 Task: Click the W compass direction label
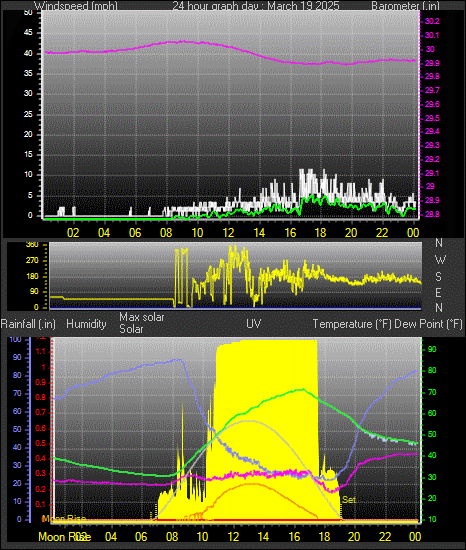point(440,260)
